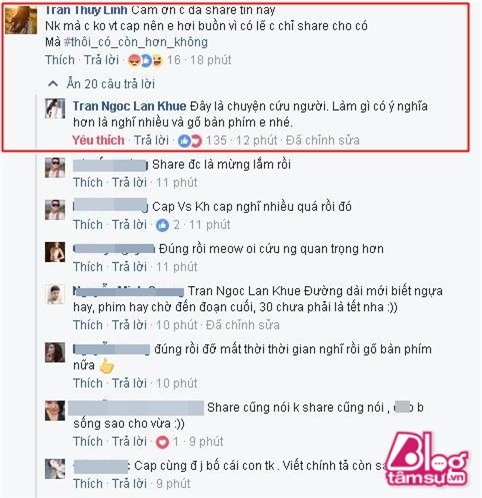Click reaction emojis on Tran Thuy Linh's comment
Viewport: 482px width, 498px height.
[x=146, y=60]
